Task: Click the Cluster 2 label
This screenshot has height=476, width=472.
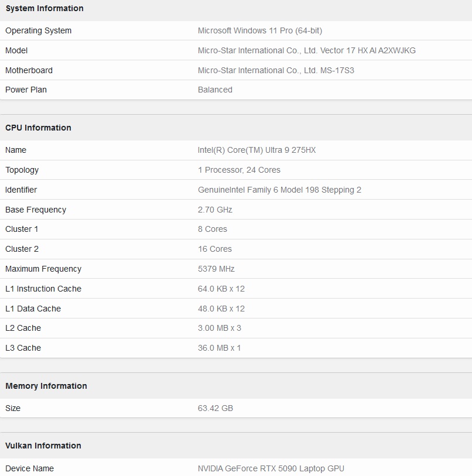Action: (22, 249)
